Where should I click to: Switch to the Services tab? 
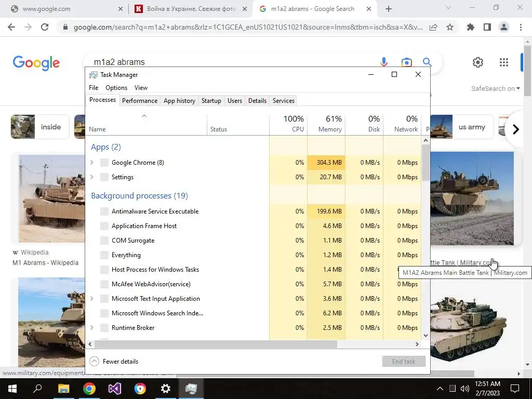coord(284,101)
